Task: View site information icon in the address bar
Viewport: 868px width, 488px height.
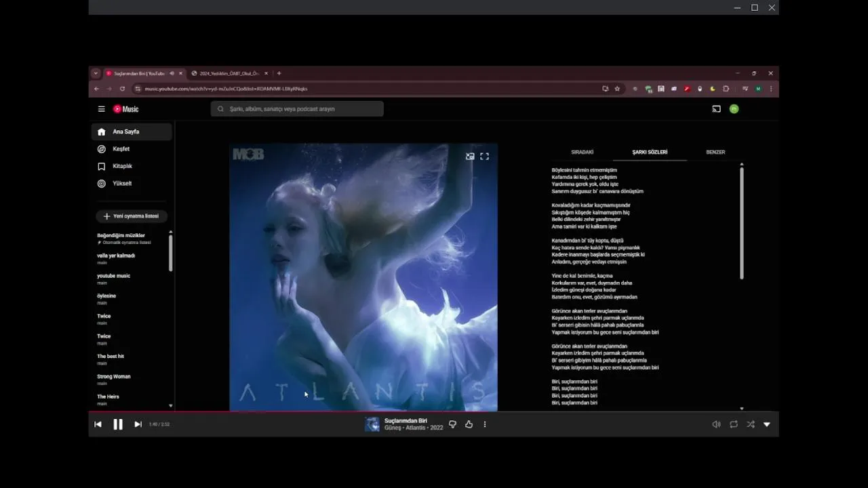Action: pos(138,89)
